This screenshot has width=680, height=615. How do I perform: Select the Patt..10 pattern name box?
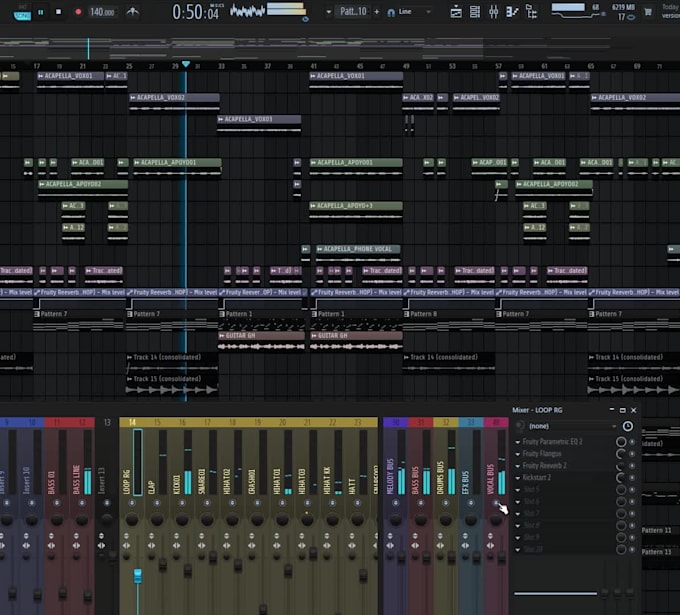(353, 11)
